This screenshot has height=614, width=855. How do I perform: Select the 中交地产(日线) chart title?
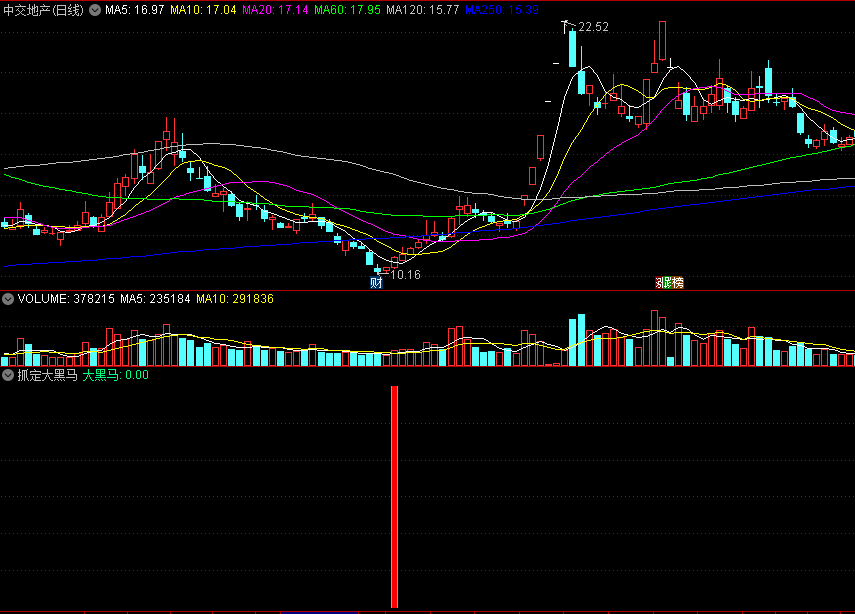tap(44, 10)
